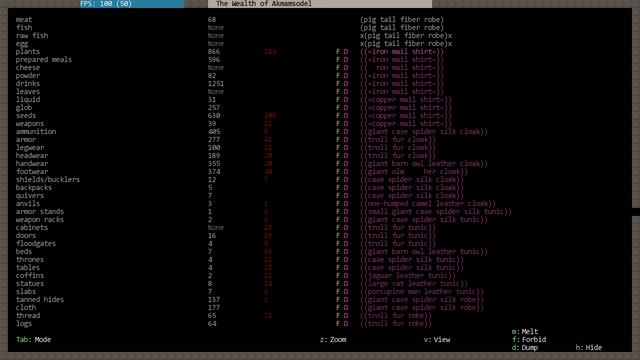Screen dimensions: 640x360
Task: Toggle D flag on small giant cave spider silk tunic
Action: pyautogui.click(x=346, y=211)
